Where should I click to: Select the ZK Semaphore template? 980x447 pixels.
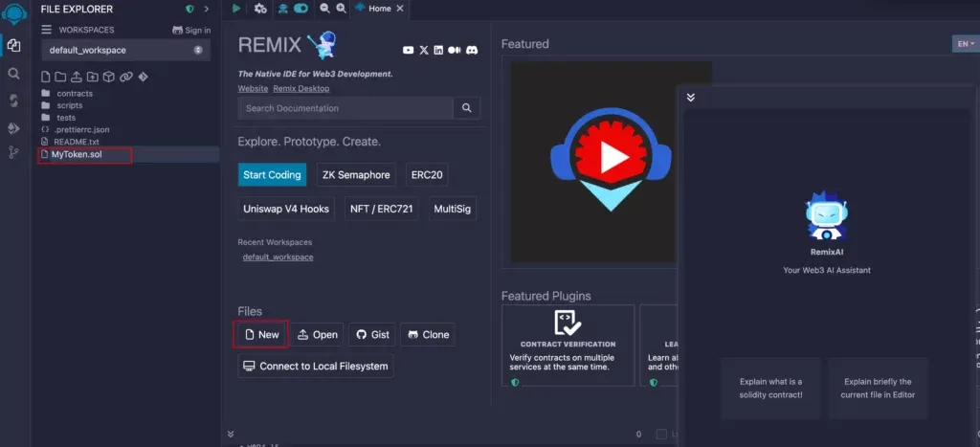pyautogui.click(x=356, y=175)
